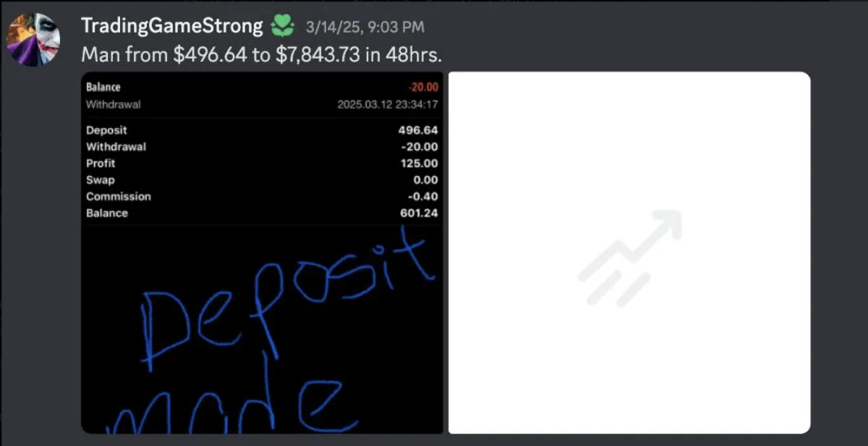Click the TradingGameStrong username
The width and height of the screenshot is (868, 446).
[x=172, y=26]
